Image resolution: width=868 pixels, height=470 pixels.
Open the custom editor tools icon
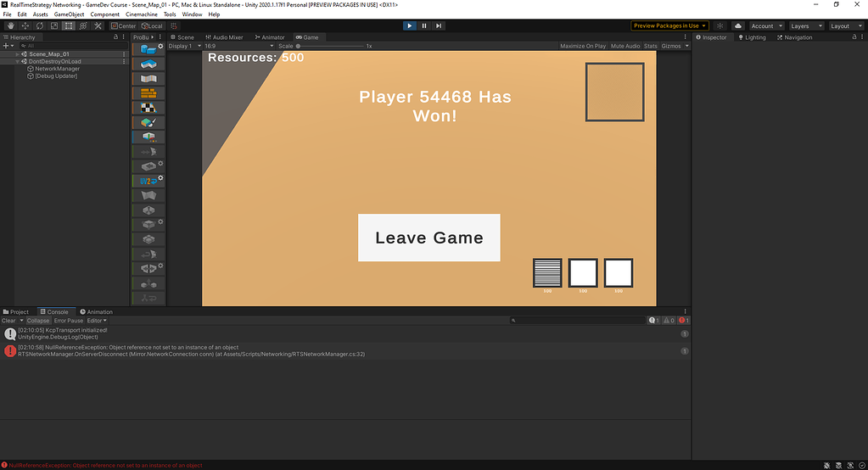click(98, 26)
